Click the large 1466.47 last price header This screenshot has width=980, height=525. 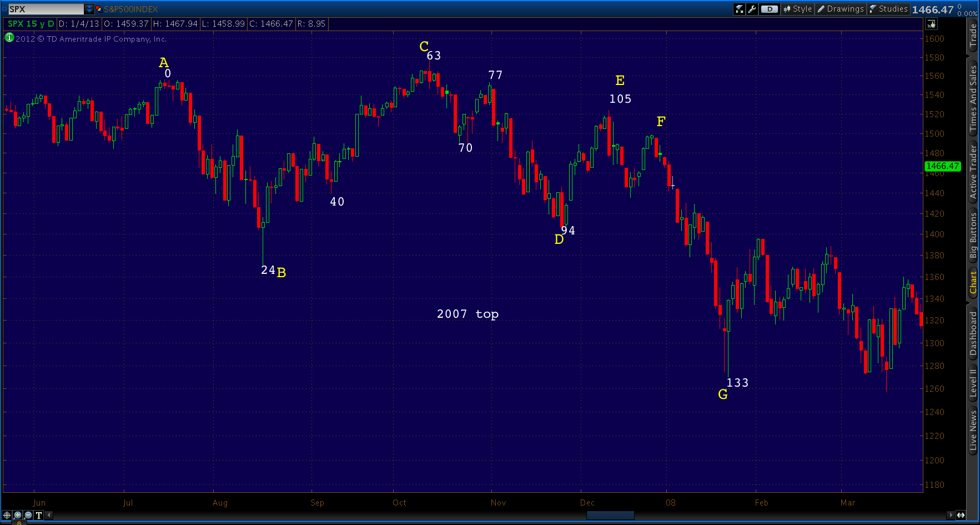click(x=932, y=9)
